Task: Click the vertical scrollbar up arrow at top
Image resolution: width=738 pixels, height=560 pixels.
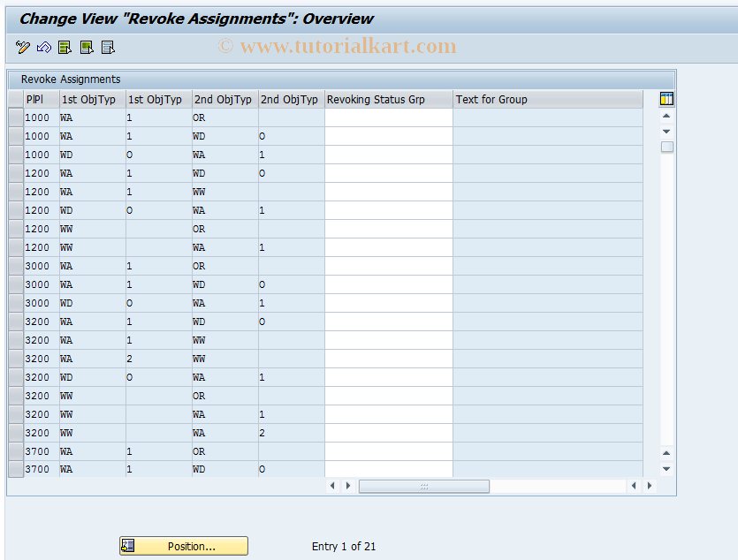Action: [666, 116]
